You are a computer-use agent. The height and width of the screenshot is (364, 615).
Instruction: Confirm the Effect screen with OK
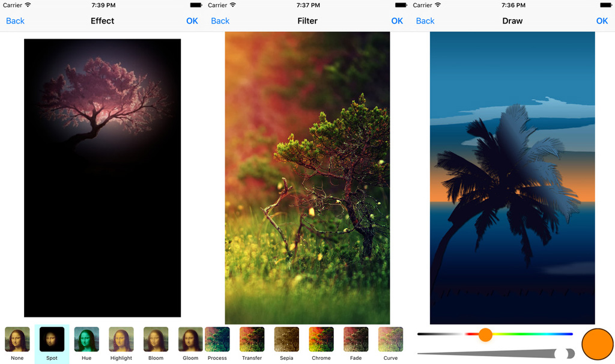click(x=192, y=21)
